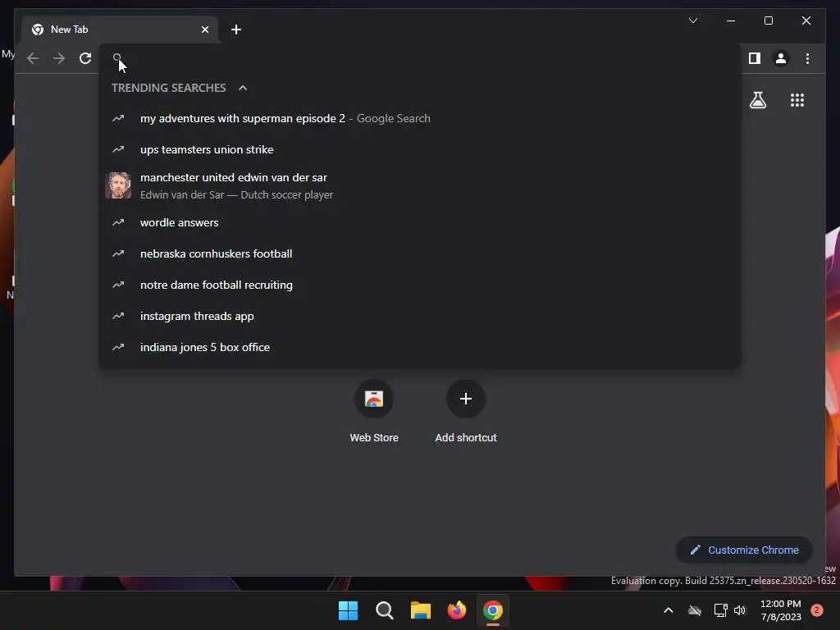Open the side panel icon
The height and width of the screenshot is (630, 840).
tap(755, 58)
